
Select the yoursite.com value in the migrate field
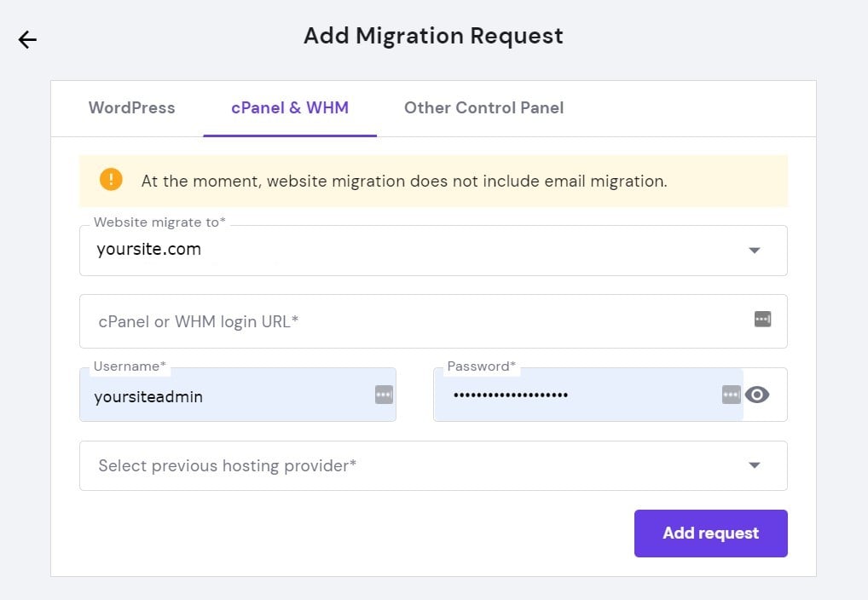[x=149, y=250]
